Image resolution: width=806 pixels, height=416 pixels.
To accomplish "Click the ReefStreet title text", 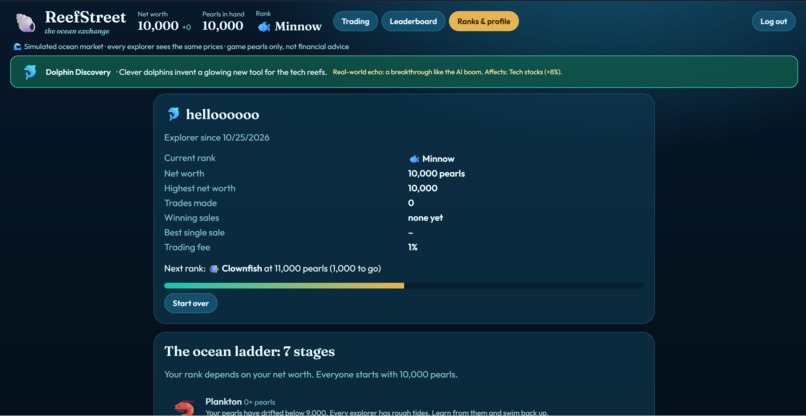I will (x=85, y=17).
